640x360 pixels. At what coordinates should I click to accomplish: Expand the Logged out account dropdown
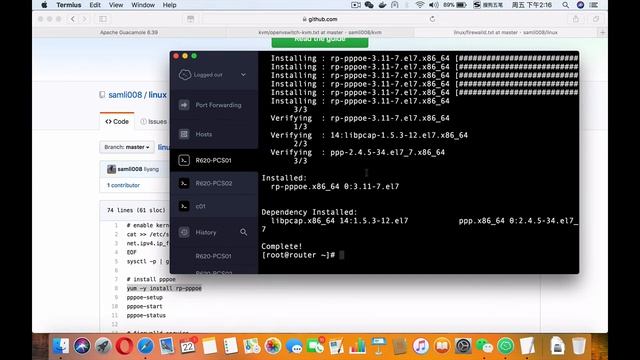click(243, 75)
